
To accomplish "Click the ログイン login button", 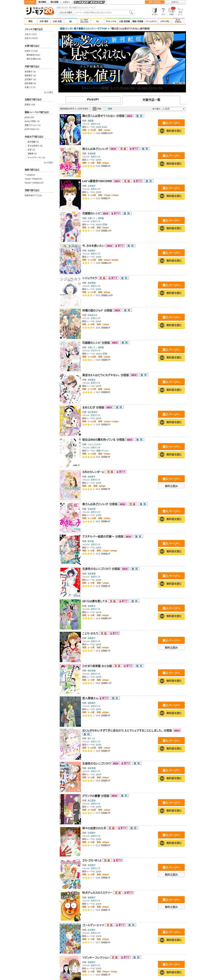I will [175, 2].
